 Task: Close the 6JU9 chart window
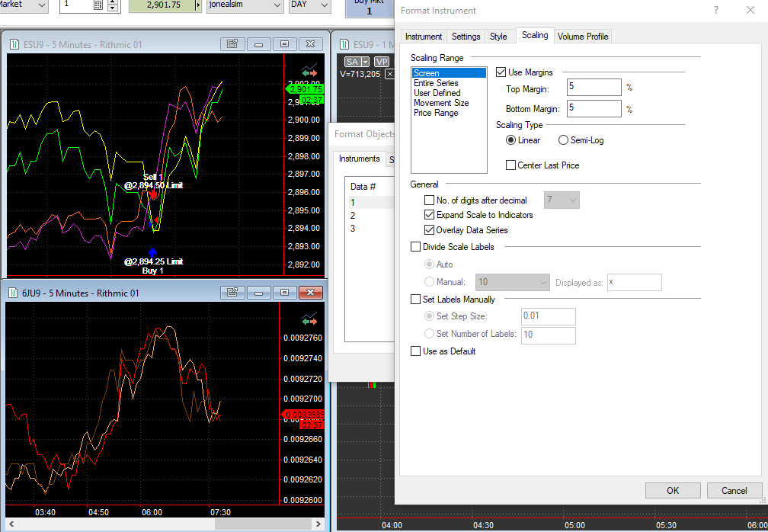pyautogui.click(x=311, y=293)
